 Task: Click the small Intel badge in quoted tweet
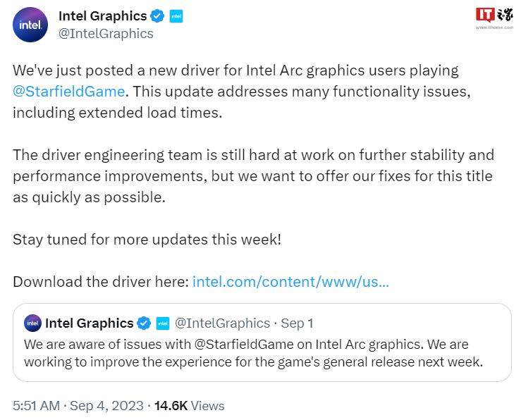click(x=162, y=323)
